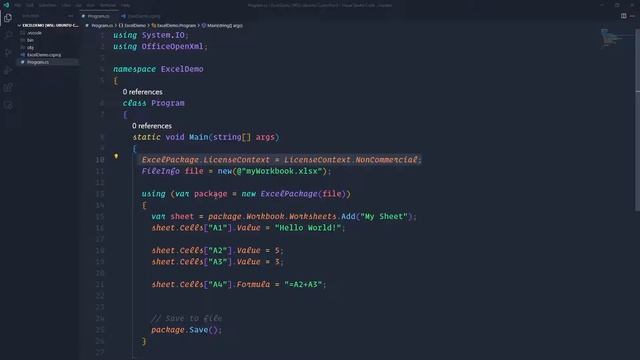Select Program.cs in the Explorer tree
This screenshot has height=360, width=640.
pos(48,62)
